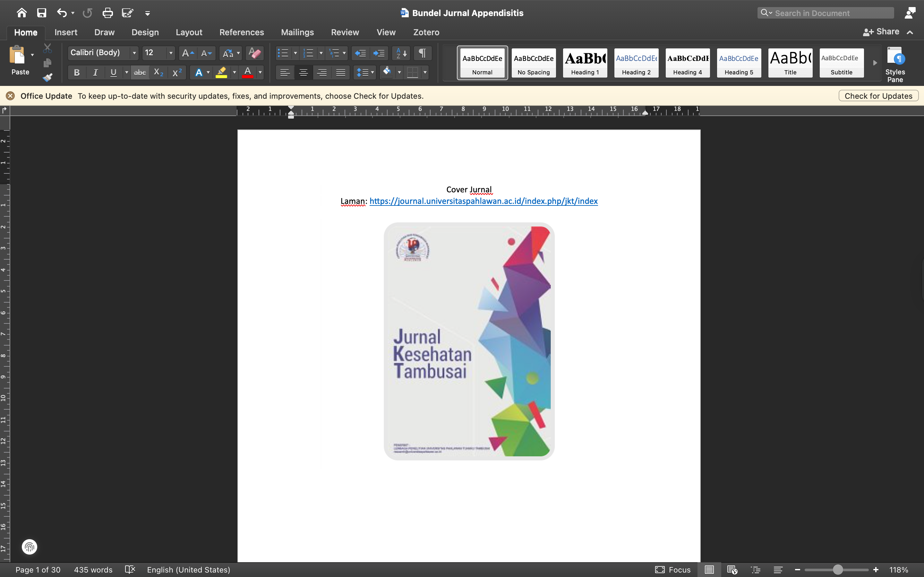Open the journal.universitaspahlawan.ac.id hyperlink
This screenshot has height=577, width=924.
[483, 201]
